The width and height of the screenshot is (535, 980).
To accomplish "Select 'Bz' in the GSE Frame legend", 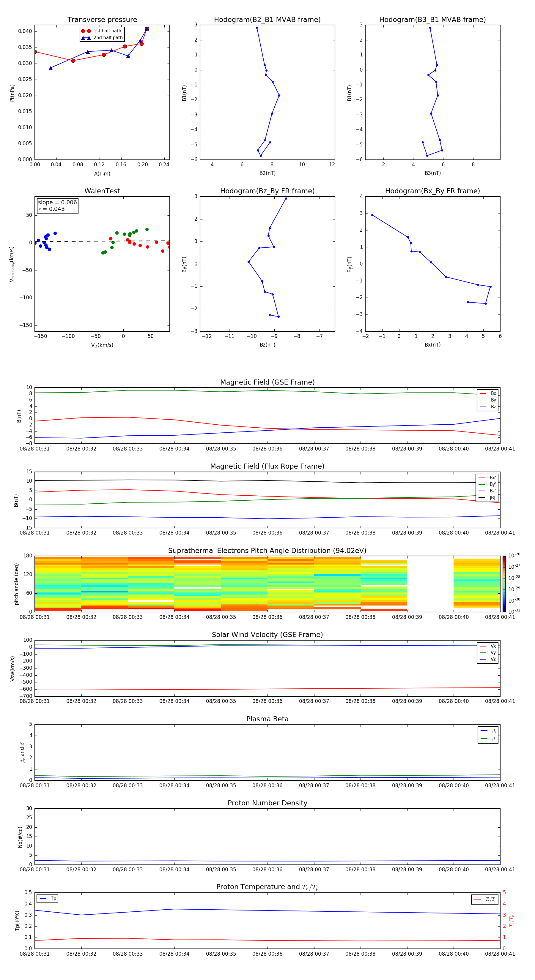I will click(x=488, y=407).
